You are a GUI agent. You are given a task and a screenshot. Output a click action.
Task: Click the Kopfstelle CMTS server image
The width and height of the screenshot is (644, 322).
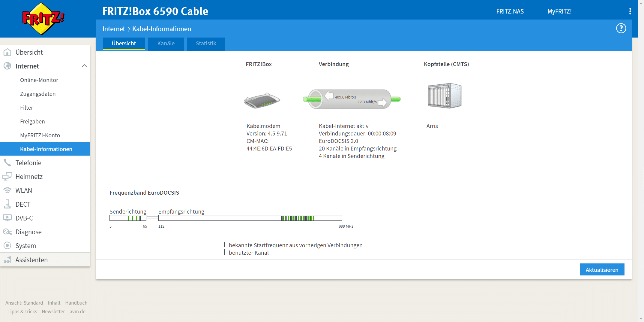point(444,96)
